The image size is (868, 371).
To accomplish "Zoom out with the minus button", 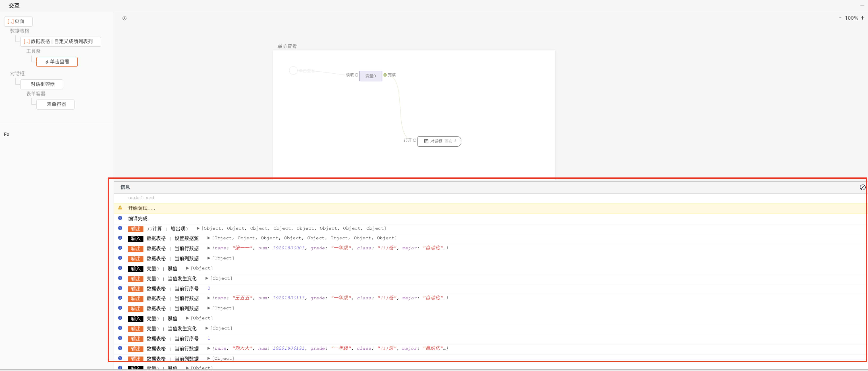I will 840,18.
